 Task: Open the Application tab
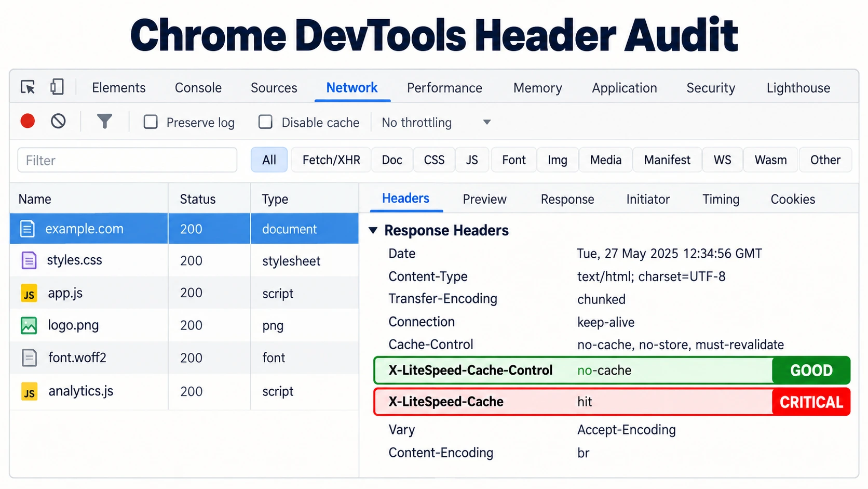tap(625, 88)
